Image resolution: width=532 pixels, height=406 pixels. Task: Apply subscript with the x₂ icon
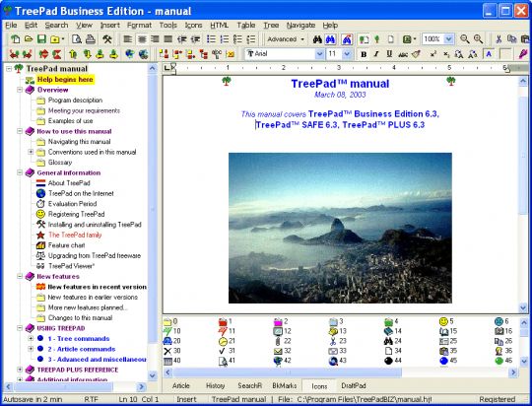(x=446, y=54)
